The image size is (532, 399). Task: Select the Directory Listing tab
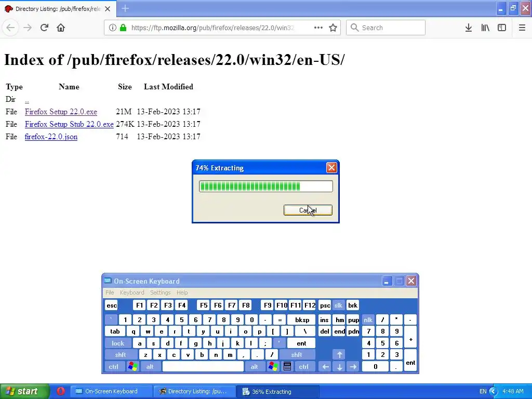pyautogui.click(x=58, y=9)
